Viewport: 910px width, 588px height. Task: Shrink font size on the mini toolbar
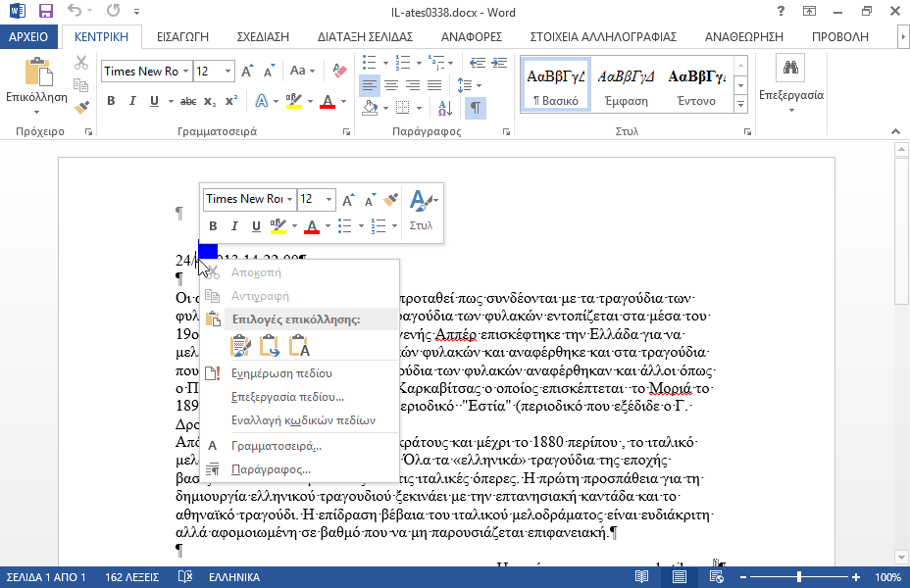pyautogui.click(x=370, y=200)
